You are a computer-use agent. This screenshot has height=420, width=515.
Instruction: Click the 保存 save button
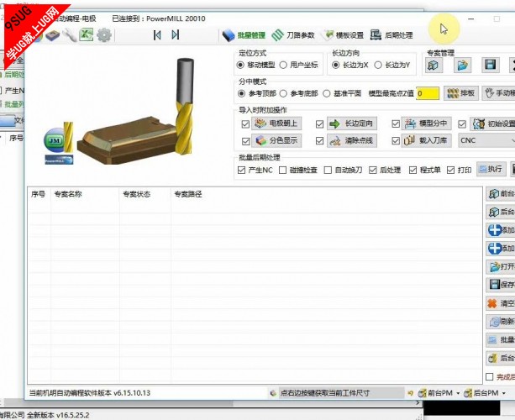coord(501,285)
